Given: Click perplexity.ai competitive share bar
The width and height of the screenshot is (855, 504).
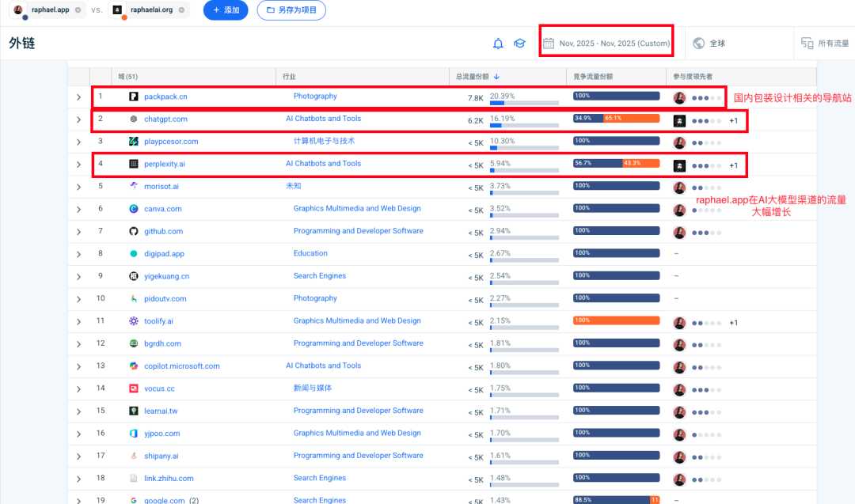Looking at the screenshot, I should [x=616, y=163].
